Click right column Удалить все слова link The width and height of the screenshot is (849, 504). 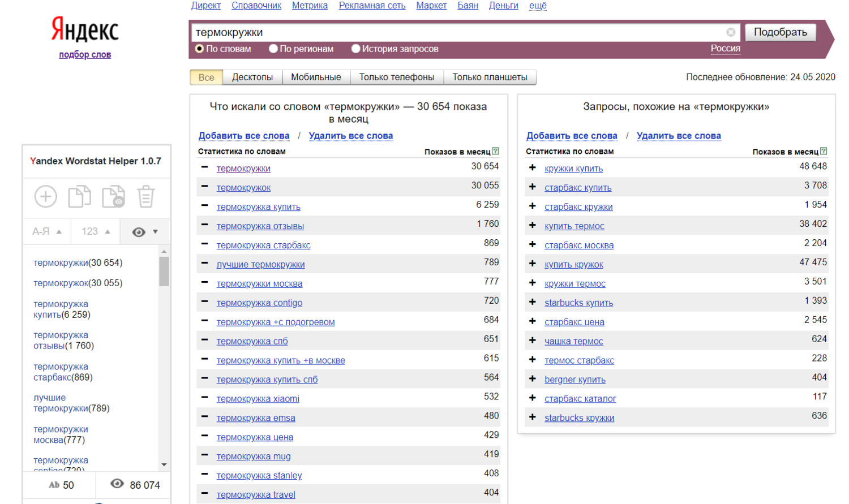point(679,136)
